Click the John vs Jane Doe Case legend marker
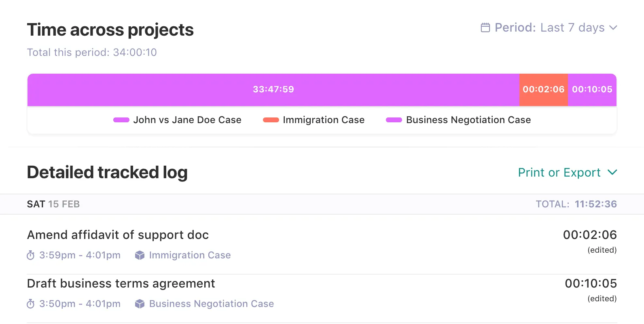Image resolution: width=644 pixels, height=324 pixels. [x=121, y=120]
